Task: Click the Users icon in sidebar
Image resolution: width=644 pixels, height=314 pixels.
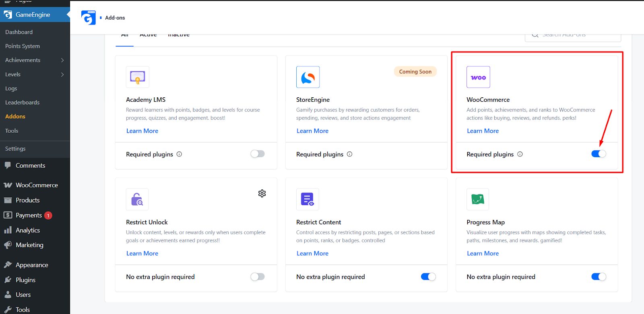Action: tap(8, 295)
